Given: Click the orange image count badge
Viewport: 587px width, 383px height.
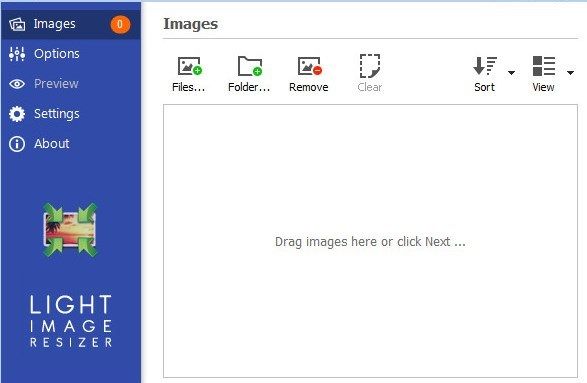Looking at the screenshot, I should [x=120, y=25].
